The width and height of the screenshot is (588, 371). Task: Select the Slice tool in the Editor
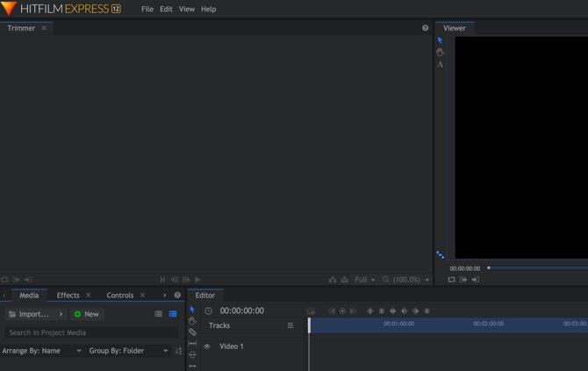click(x=192, y=332)
